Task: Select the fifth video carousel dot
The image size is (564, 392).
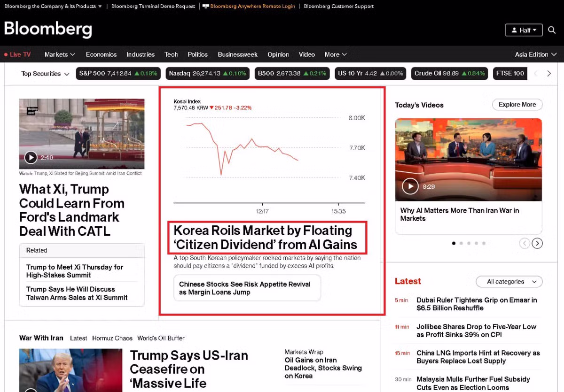Action: [484, 243]
